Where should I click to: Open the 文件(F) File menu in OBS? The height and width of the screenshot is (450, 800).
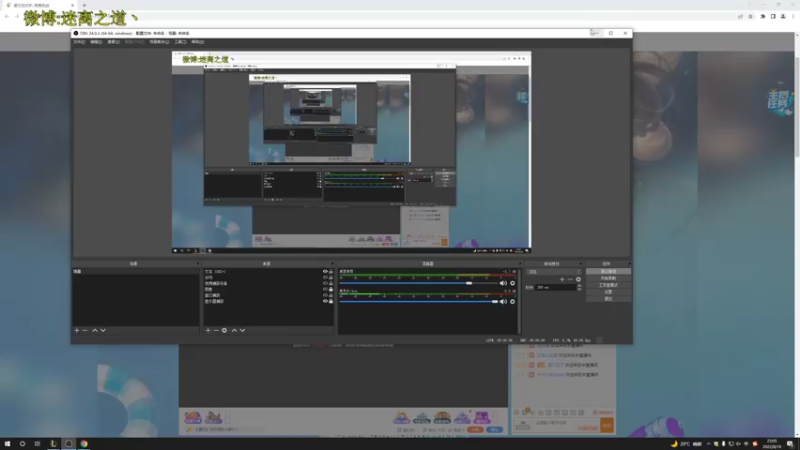tap(79, 42)
